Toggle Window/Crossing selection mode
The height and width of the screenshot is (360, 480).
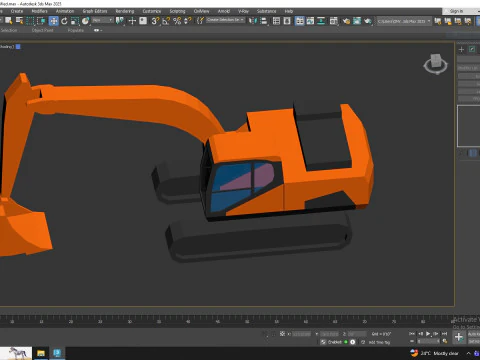pyautogui.click(x=41, y=21)
